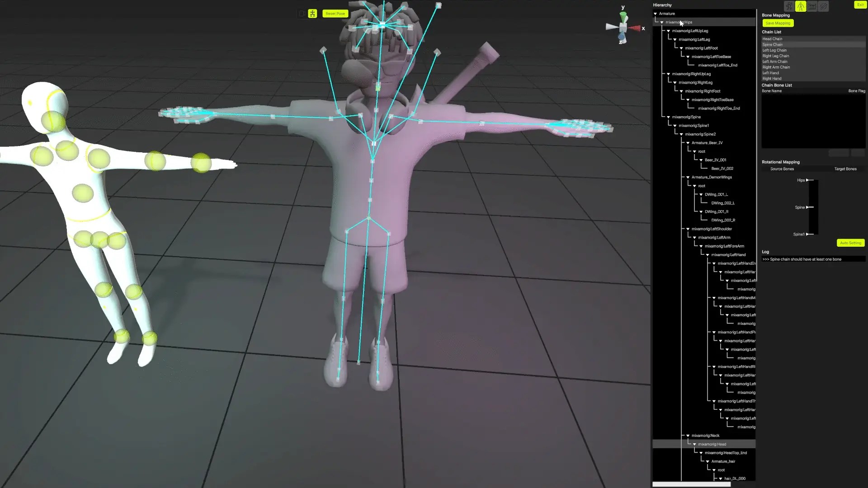868x488 pixels.
Task: Select Right Hand in Chain List
Action: pyautogui.click(x=772, y=79)
